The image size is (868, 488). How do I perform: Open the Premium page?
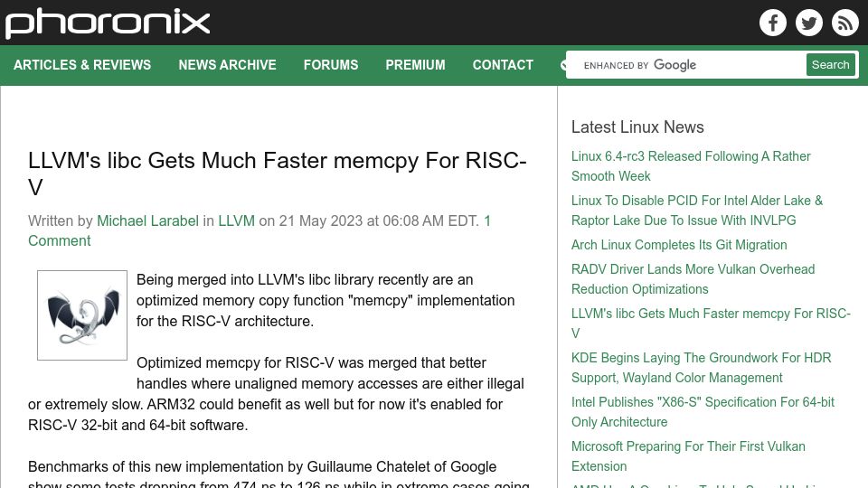415,65
